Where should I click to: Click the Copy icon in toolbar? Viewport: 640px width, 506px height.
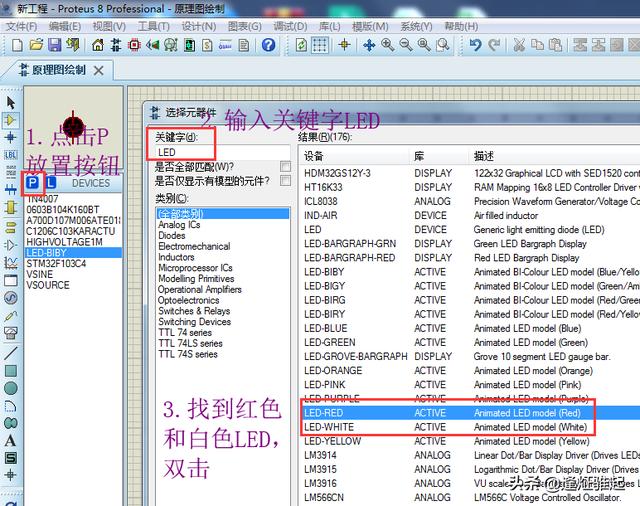coord(537,45)
